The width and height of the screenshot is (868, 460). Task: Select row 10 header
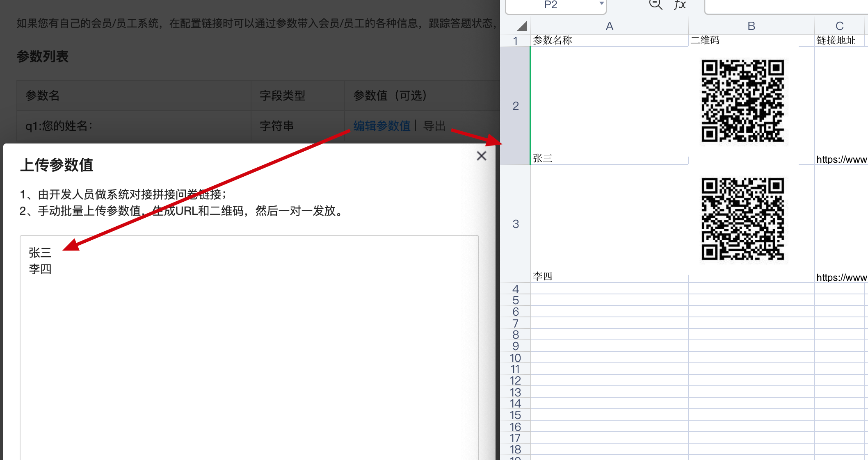coord(515,358)
